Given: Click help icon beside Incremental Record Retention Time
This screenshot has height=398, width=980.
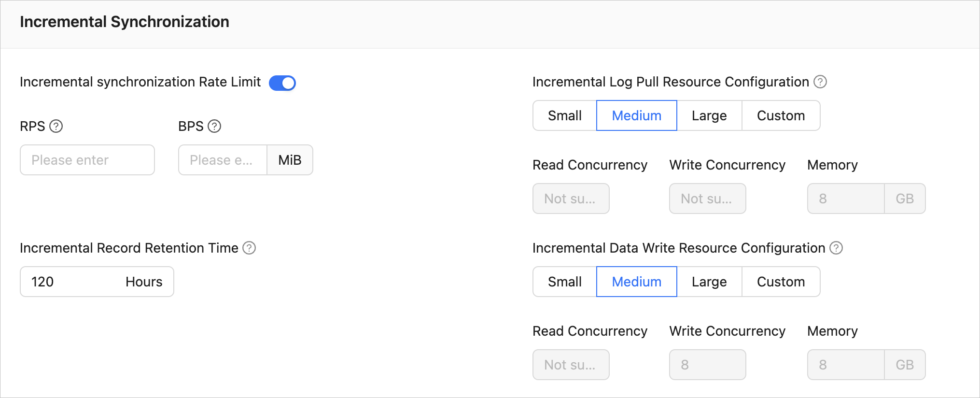Looking at the screenshot, I should point(249,248).
